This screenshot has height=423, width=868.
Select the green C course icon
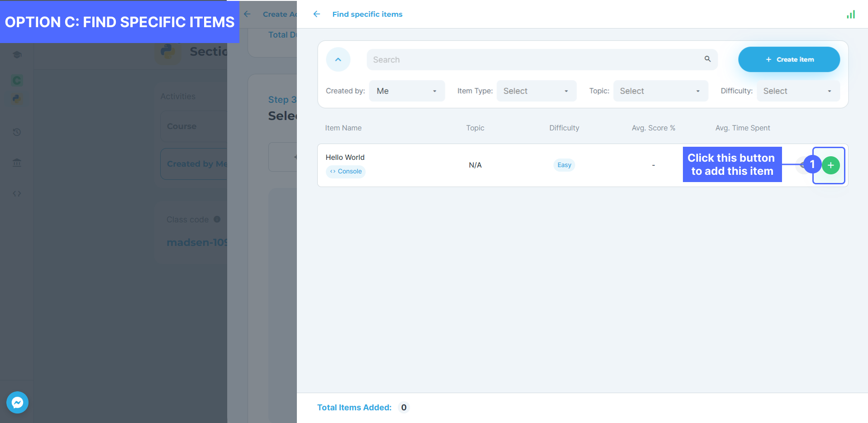[17, 81]
